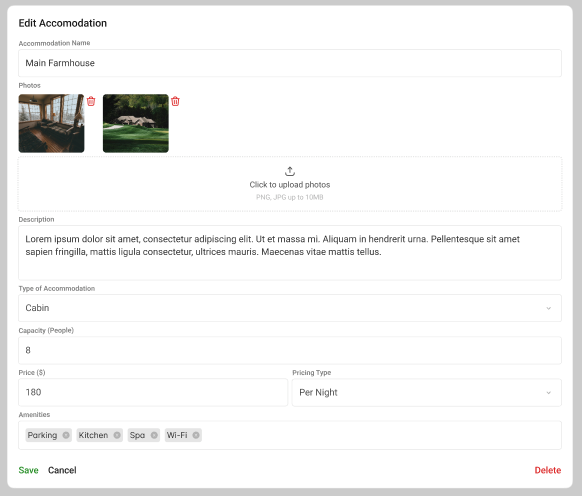Focus the Price ($) field
582x496 pixels.
click(x=153, y=392)
